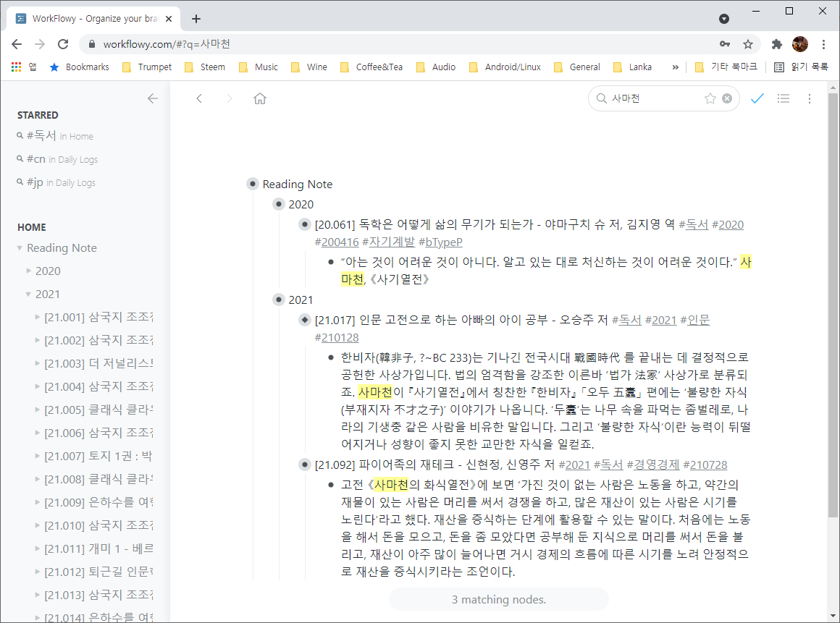Zoom into the [21.017] note bullet
Screen dimensions: 840x623
(x=305, y=320)
